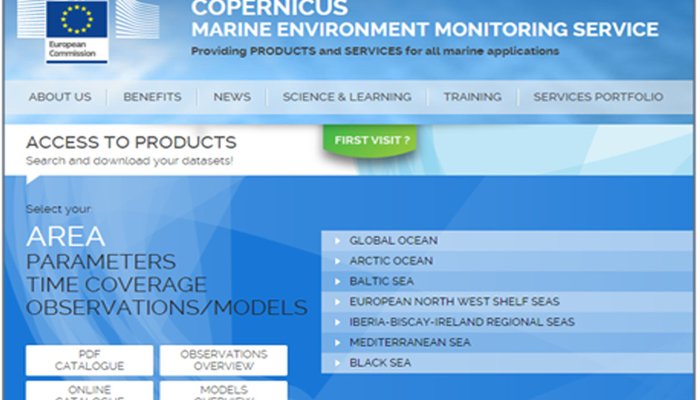Click arrow beside GLOBAL OCEAN
This screenshot has height=400, width=700.
[x=338, y=241]
